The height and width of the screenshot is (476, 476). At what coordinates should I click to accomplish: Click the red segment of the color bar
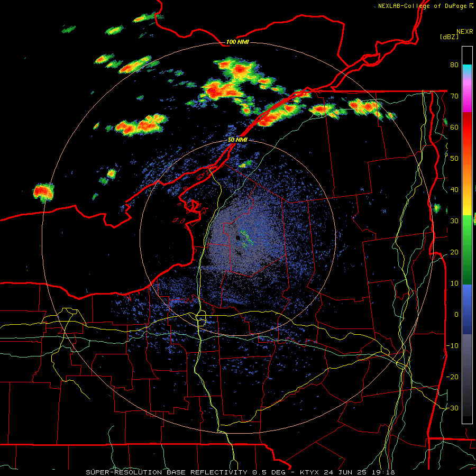467,127
